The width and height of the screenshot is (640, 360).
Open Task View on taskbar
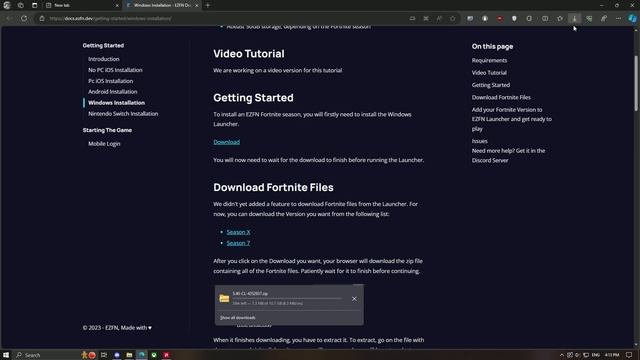(104, 355)
